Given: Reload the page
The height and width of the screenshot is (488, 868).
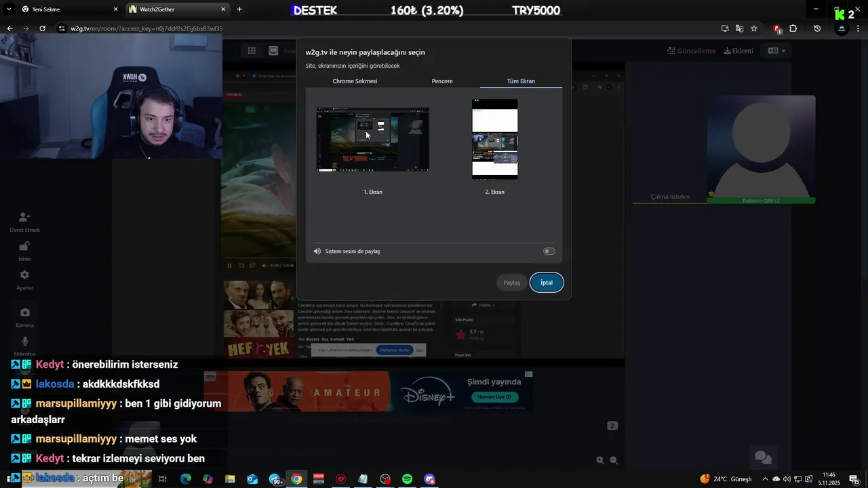Looking at the screenshot, I should point(42,28).
